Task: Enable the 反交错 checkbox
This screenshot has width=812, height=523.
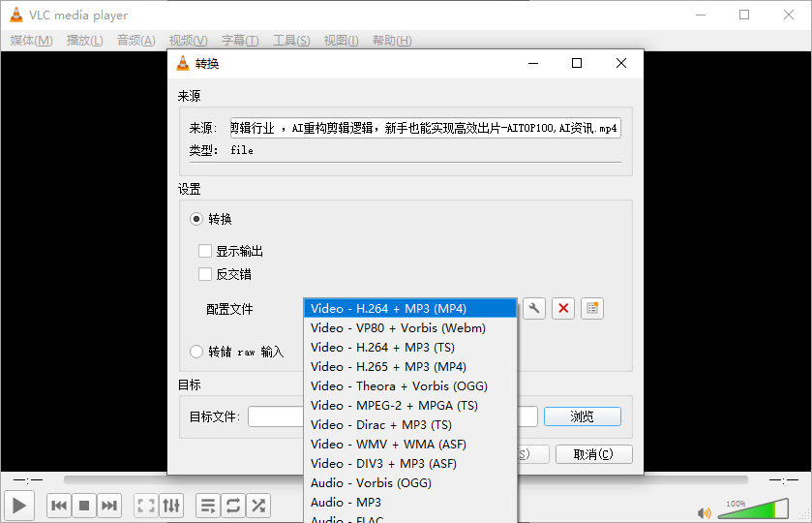Action: point(205,274)
